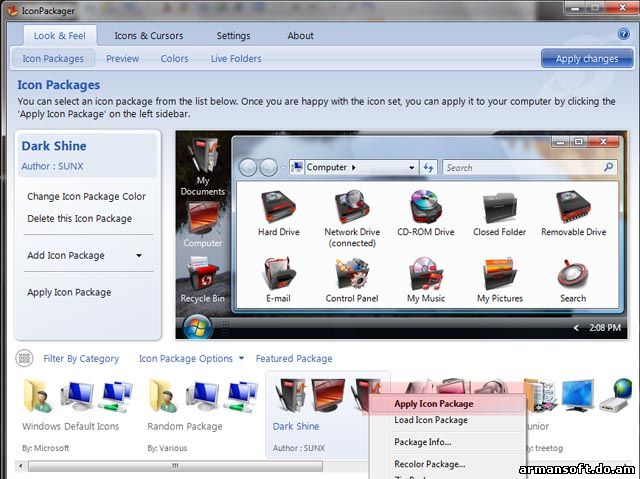Click the Featured Package link
Screen dimensions: 640x479
(x=294, y=358)
